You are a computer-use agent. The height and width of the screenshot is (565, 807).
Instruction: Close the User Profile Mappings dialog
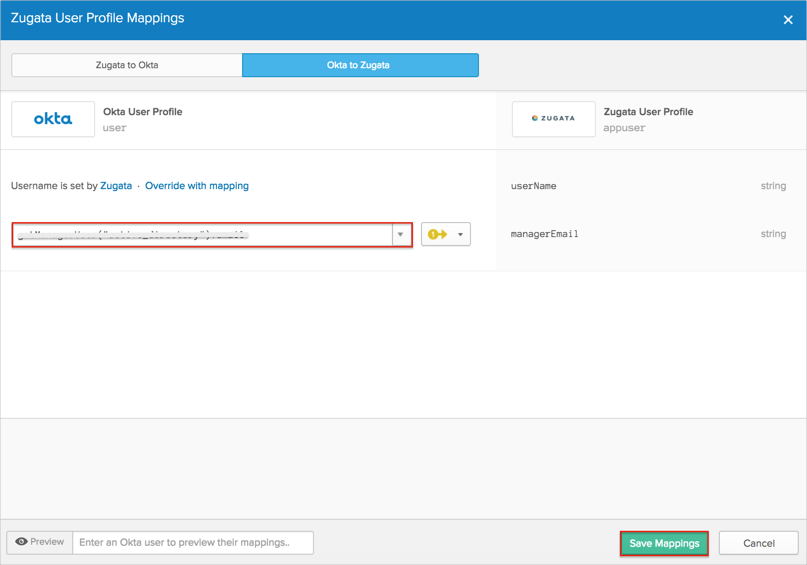click(787, 20)
